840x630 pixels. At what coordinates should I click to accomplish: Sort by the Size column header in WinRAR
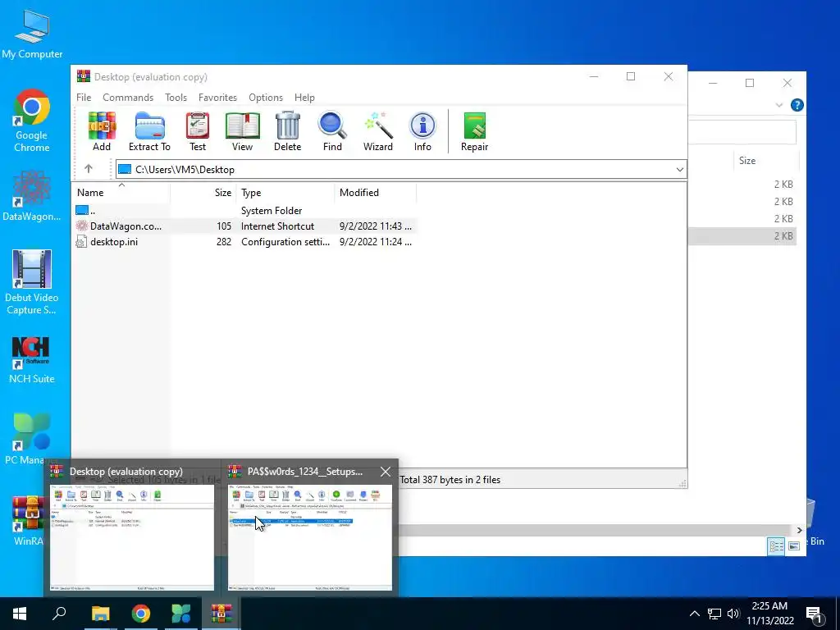coord(203,192)
